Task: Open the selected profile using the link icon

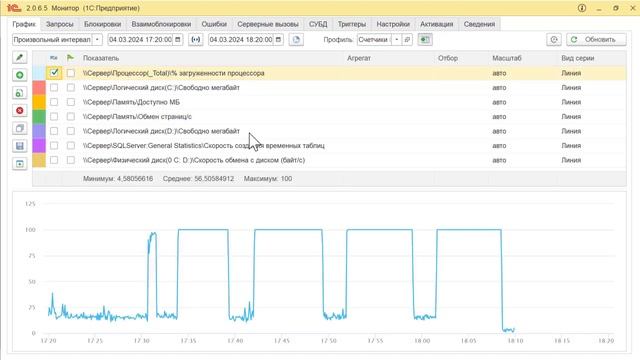Action: tap(407, 40)
